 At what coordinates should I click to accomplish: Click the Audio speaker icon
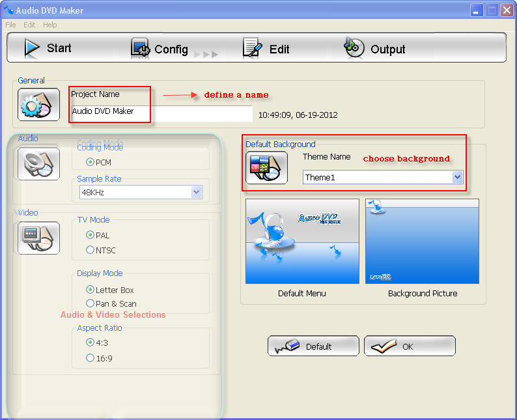pos(38,164)
